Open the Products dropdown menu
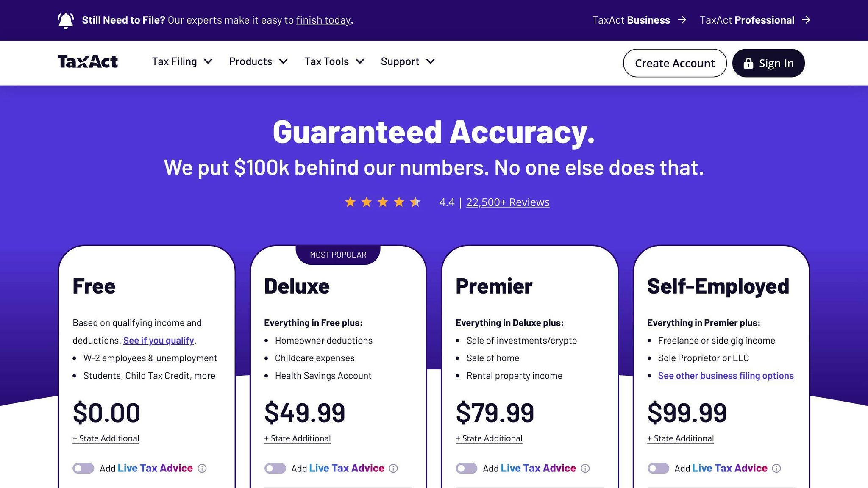868x488 pixels. (259, 62)
